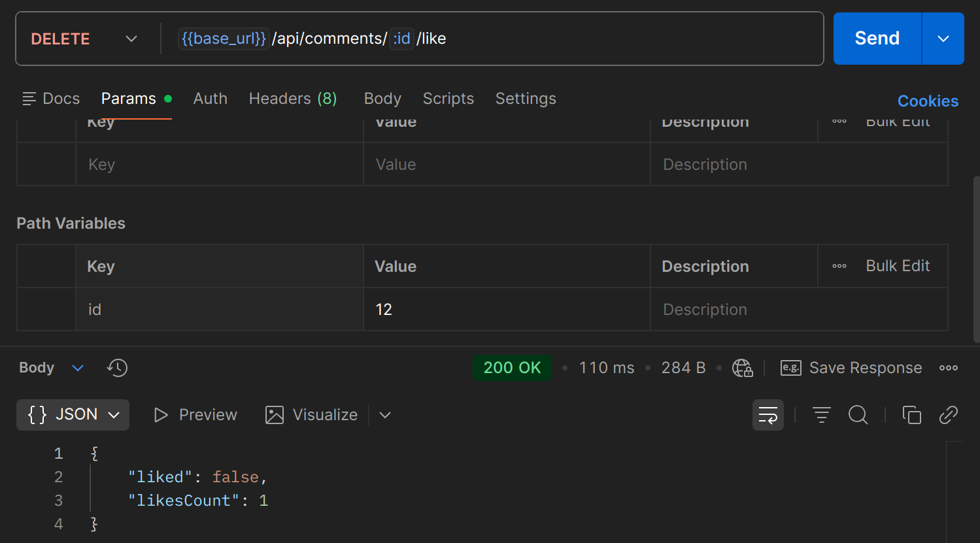Image resolution: width=980 pixels, height=543 pixels.
Task: Search within the response body
Action: [858, 415]
